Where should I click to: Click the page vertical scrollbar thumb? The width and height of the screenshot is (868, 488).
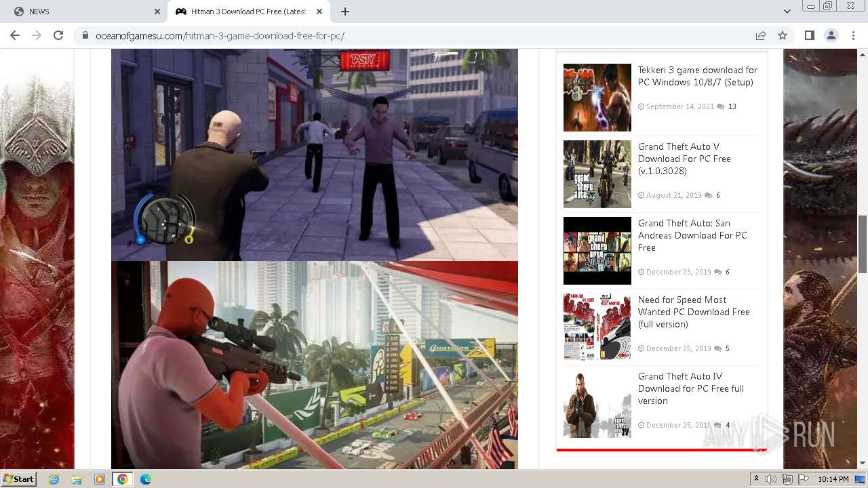pyautogui.click(x=863, y=244)
